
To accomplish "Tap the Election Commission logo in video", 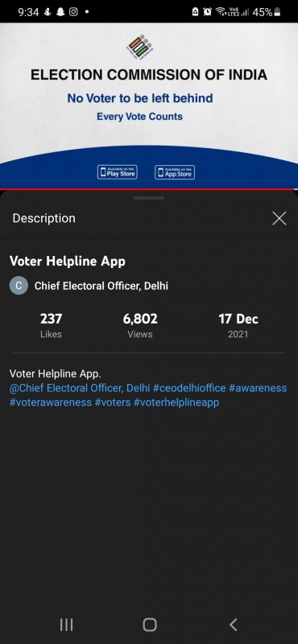I will tap(140, 47).
